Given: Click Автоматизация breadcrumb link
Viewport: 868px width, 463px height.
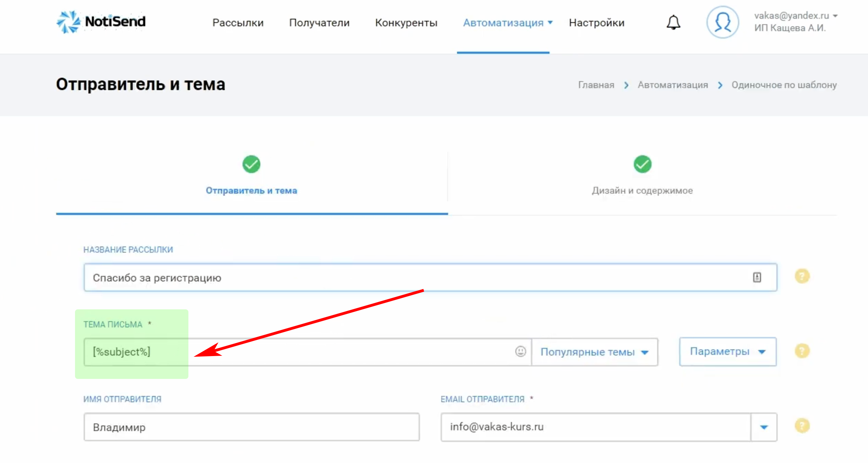Looking at the screenshot, I should pos(672,85).
